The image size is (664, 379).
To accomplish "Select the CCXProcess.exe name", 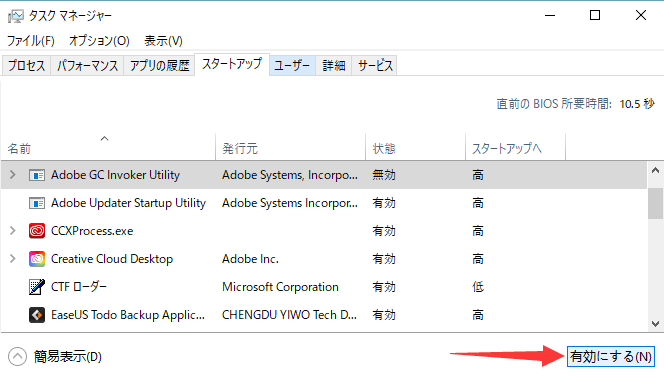I will tap(92, 231).
